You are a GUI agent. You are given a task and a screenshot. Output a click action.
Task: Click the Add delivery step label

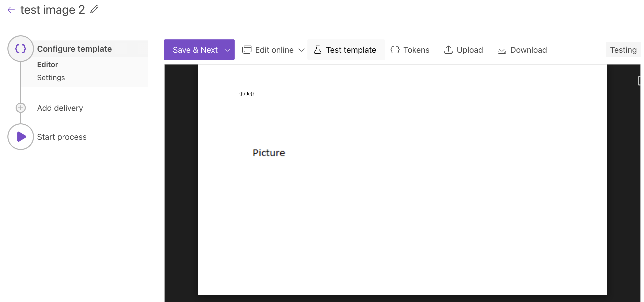point(60,108)
